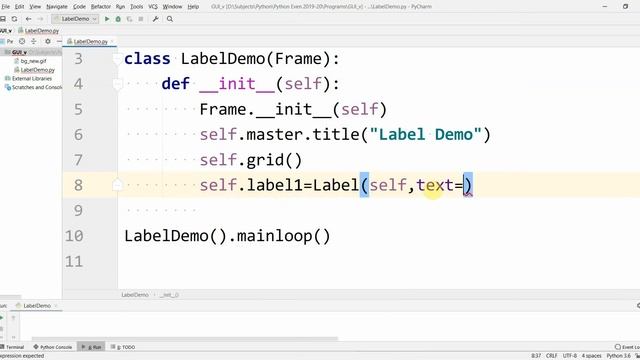Navigate forward with the right arrow icon
The image size is (640, 360).
click(40, 19)
